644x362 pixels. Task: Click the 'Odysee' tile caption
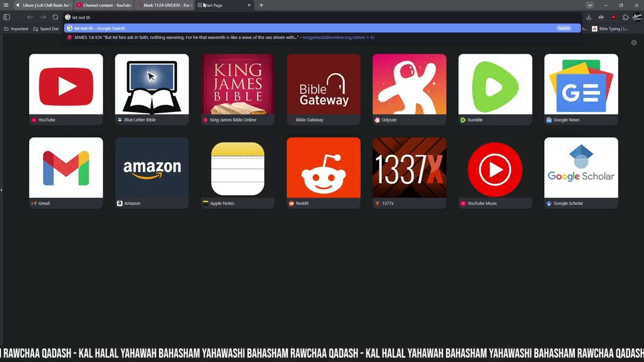click(389, 120)
